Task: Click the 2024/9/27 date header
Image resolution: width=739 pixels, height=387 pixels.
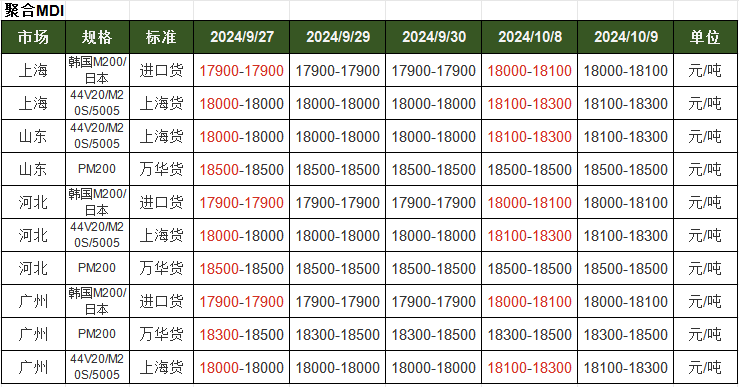Action: click(x=242, y=37)
